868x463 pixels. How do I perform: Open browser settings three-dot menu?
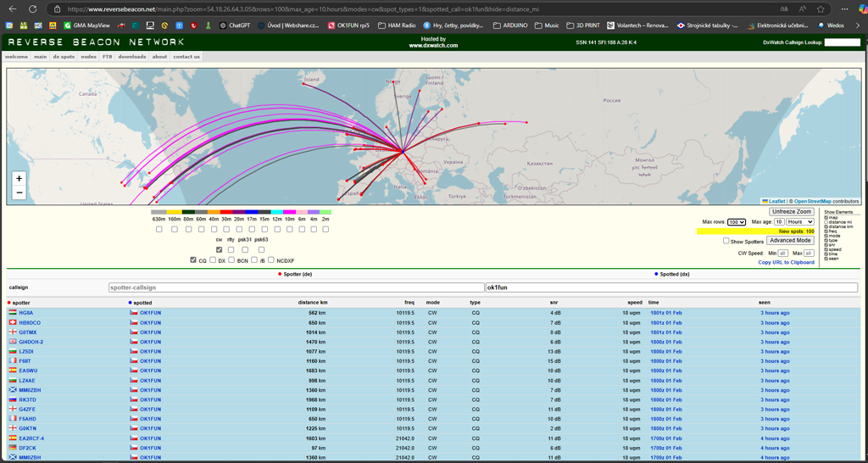pos(843,8)
